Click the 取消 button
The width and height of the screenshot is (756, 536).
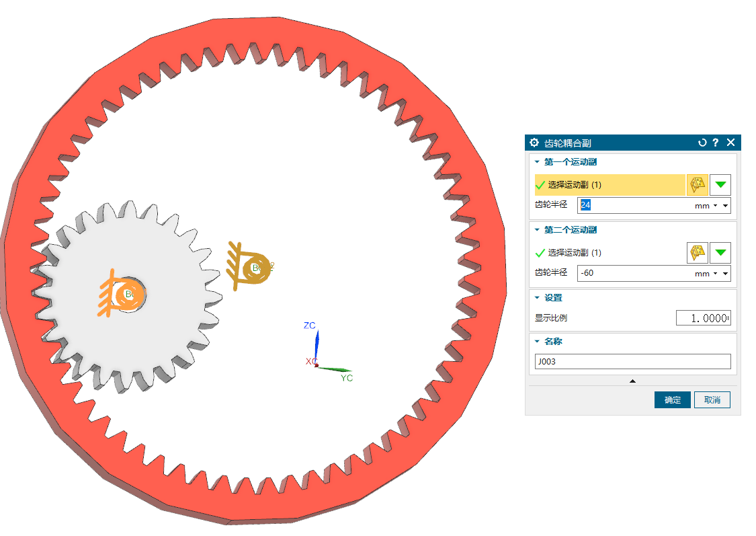tap(712, 400)
